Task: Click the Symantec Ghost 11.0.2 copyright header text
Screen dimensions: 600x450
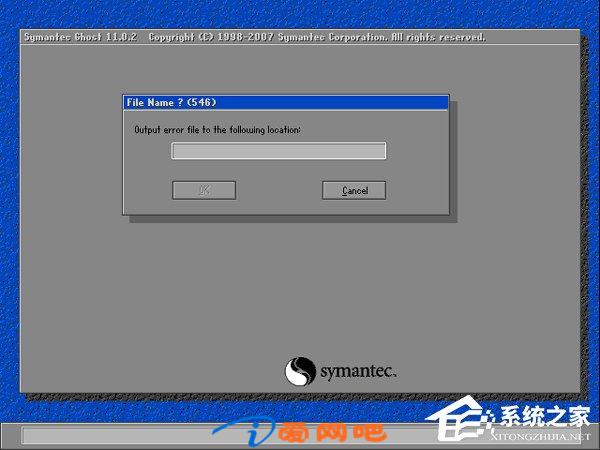Action: [x=255, y=37]
